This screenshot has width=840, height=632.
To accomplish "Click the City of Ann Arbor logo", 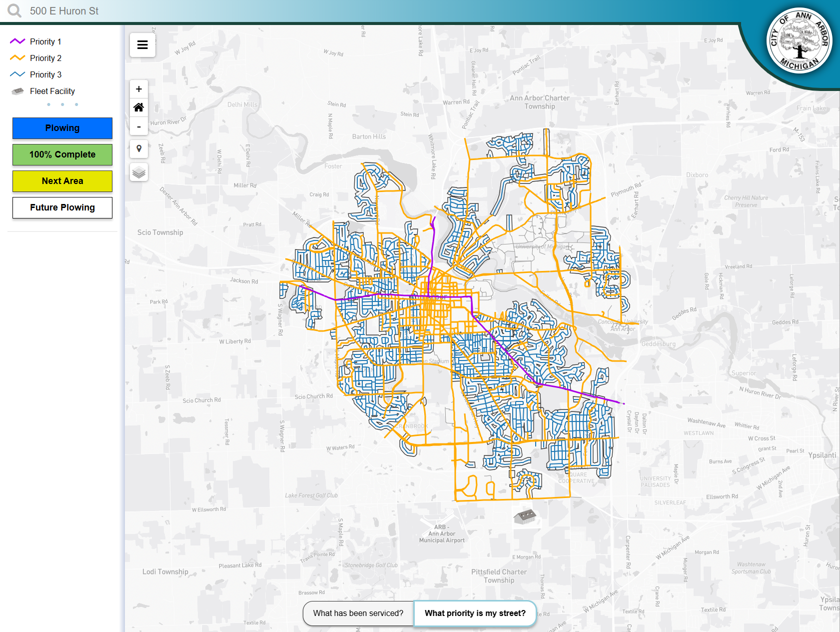I will (800, 40).
